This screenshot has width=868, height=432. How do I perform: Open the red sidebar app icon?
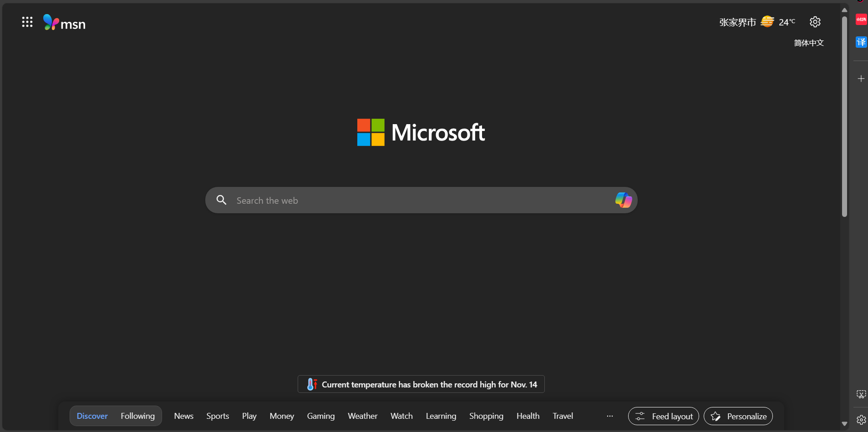click(861, 20)
